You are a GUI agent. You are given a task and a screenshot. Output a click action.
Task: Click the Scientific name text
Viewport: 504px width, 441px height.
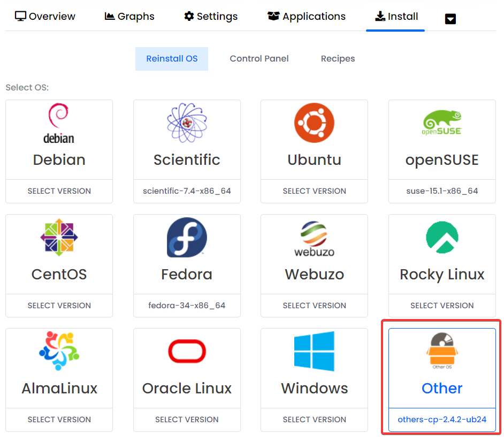tap(187, 160)
